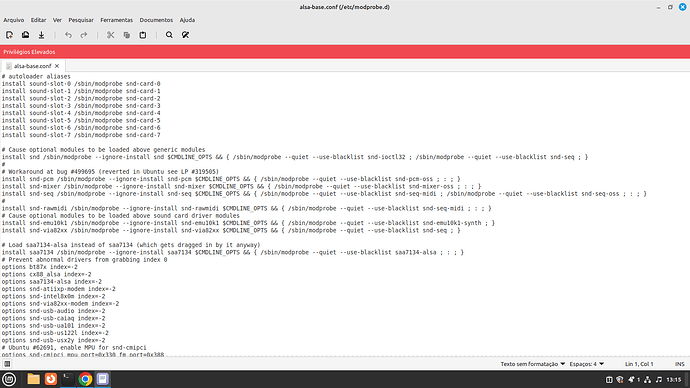
Task: Open the Editar menu
Action: click(x=38, y=20)
